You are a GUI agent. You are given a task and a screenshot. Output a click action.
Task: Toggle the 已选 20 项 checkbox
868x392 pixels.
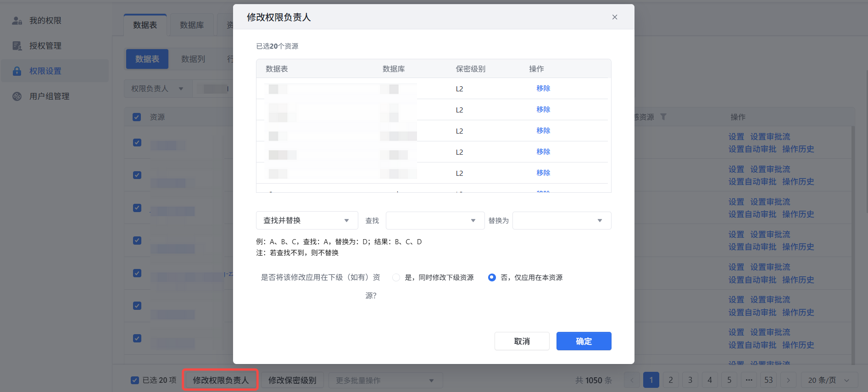tap(135, 380)
